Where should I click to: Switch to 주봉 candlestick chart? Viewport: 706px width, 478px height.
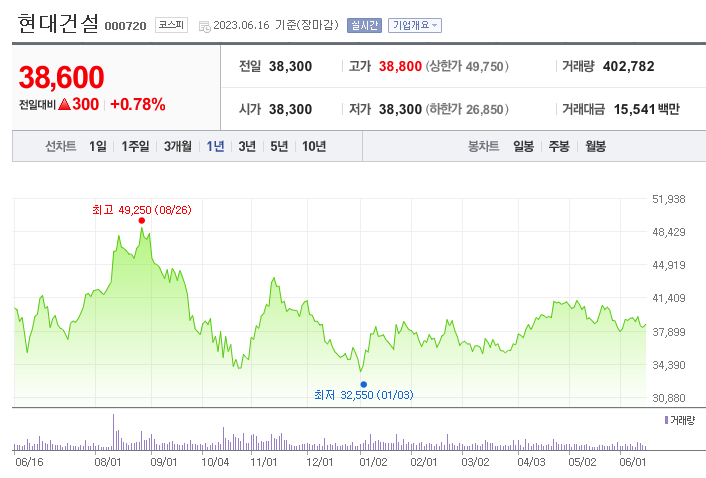(x=559, y=146)
